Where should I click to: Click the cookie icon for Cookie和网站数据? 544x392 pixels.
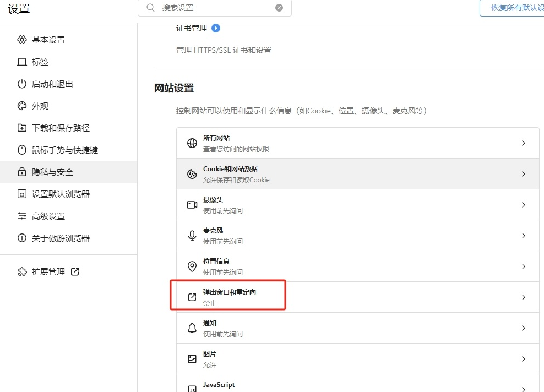click(x=191, y=173)
